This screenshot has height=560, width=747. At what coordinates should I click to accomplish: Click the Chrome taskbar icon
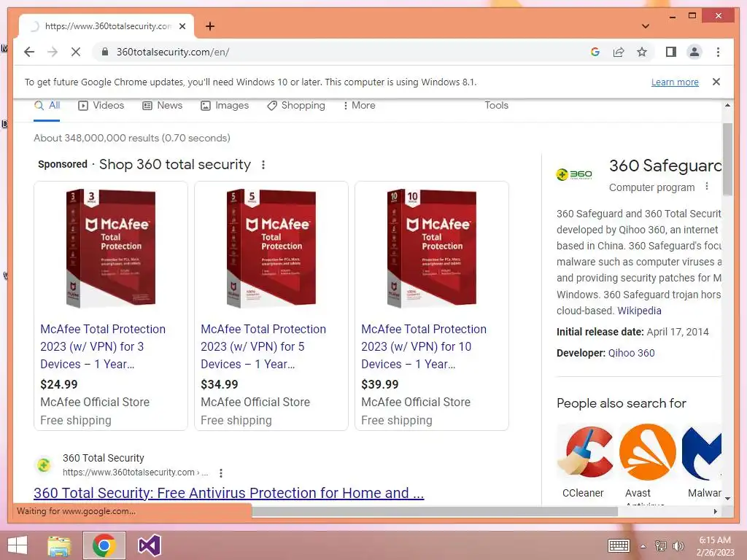(x=104, y=545)
